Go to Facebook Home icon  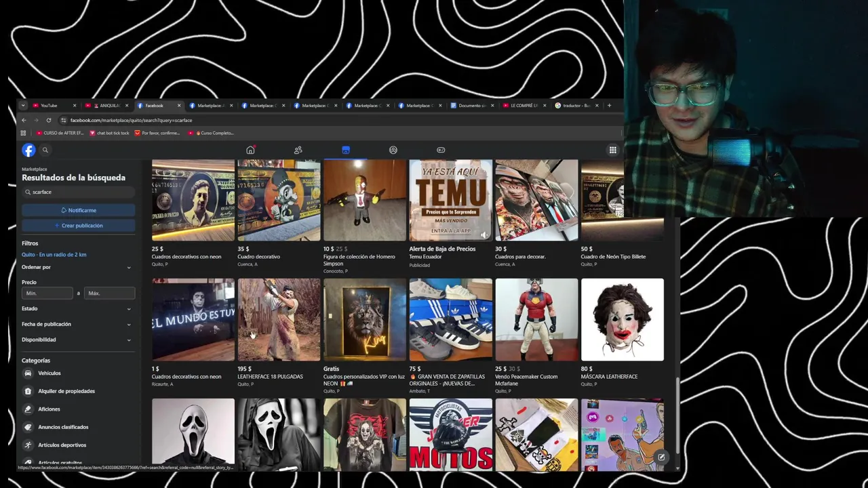coord(250,150)
